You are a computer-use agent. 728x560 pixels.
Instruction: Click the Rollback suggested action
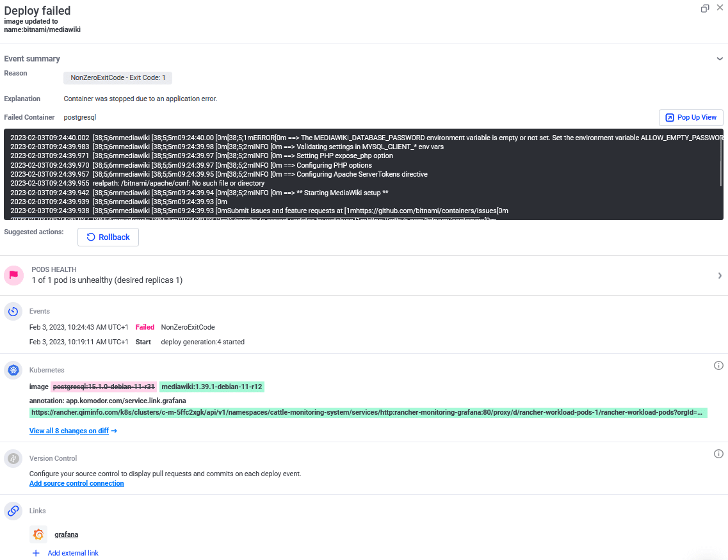click(x=108, y=237)
